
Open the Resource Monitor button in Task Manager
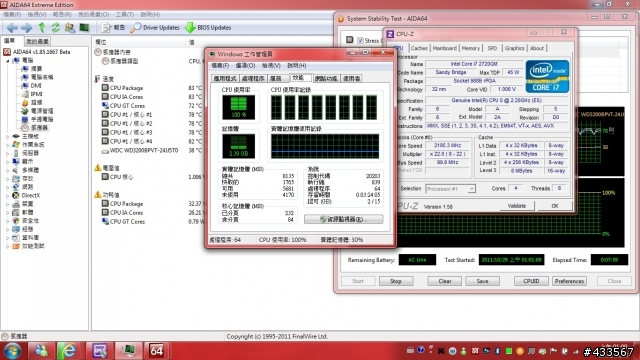pos(344,219)
